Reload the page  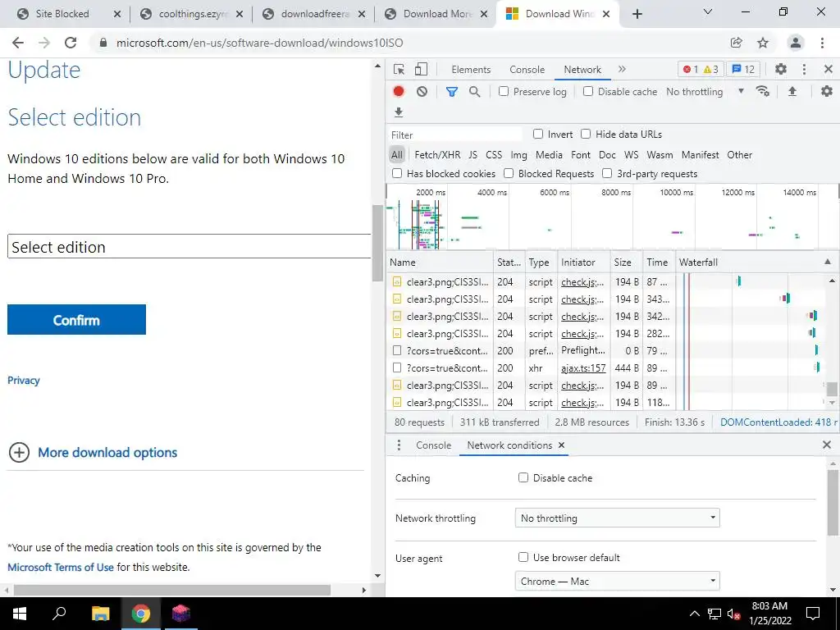[71, 43]
